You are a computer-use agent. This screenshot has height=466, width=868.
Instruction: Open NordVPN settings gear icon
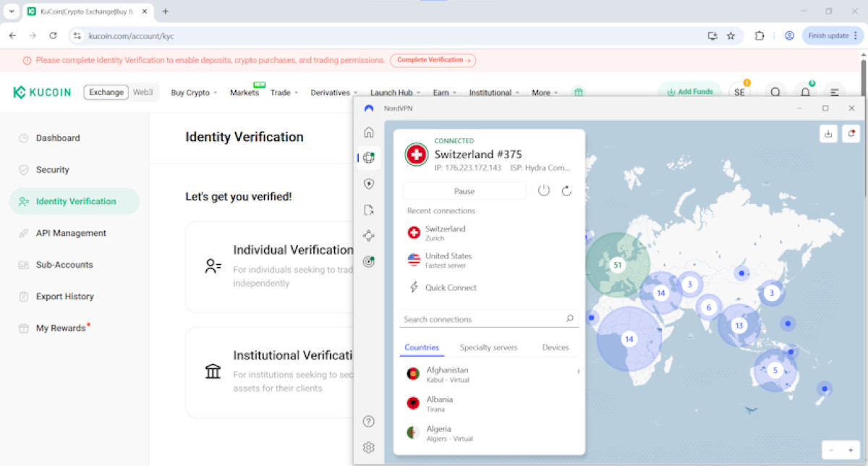click(x=369, y=447)
